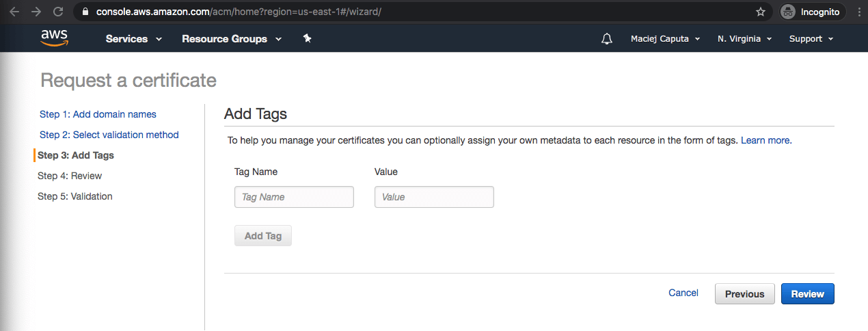Click the Tag Name input field
The height and width of the screenshot is (331, 868).
(x=294, y=197)
